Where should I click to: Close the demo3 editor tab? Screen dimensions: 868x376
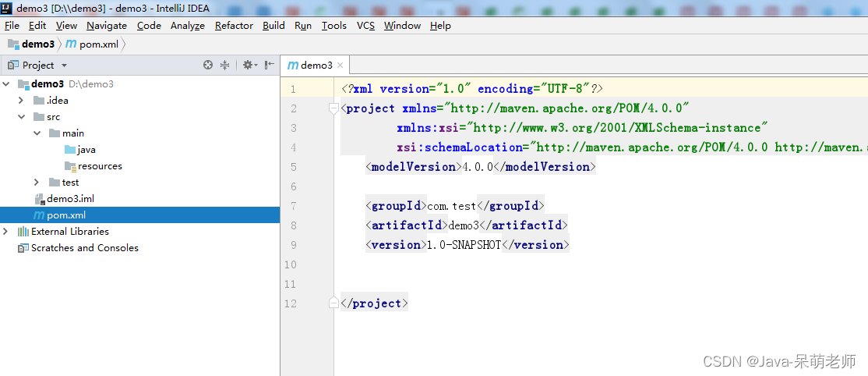coord(340,66)
